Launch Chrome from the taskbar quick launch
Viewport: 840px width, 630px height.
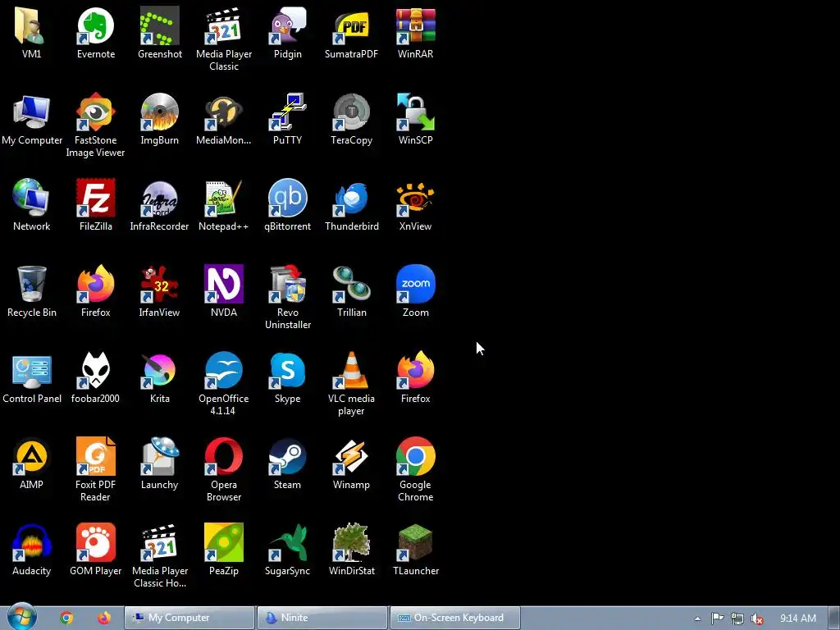(x=66, y=618)
